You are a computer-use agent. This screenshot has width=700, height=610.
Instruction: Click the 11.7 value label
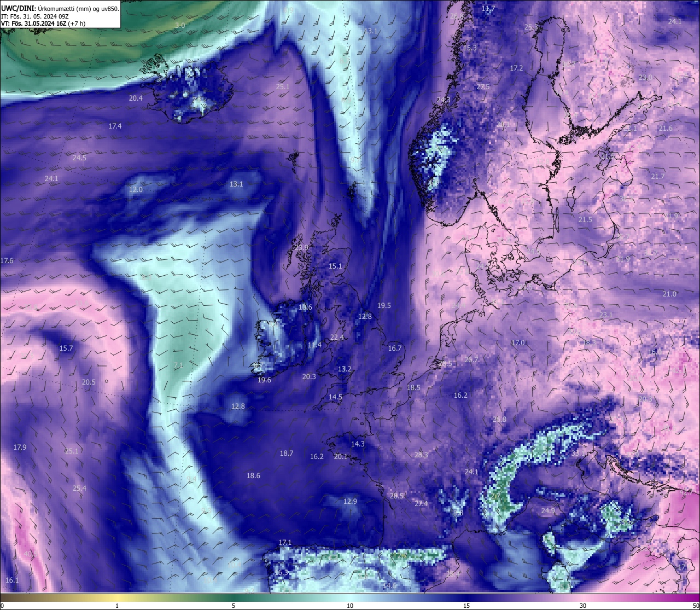coord(488,9)
